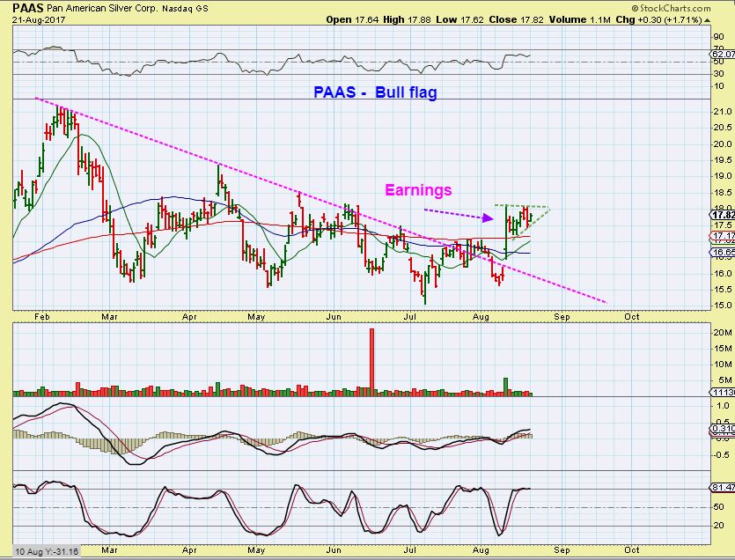Click the red moving average label 17.17

tap(724, 235)
